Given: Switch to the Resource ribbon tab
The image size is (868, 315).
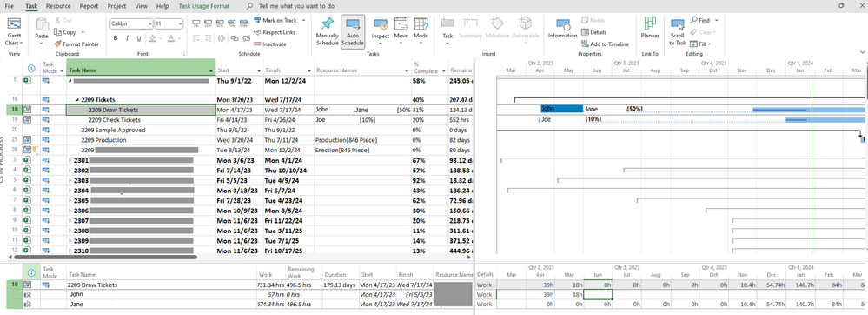Looking at the screenshot, I should click(x=58, y=6).
